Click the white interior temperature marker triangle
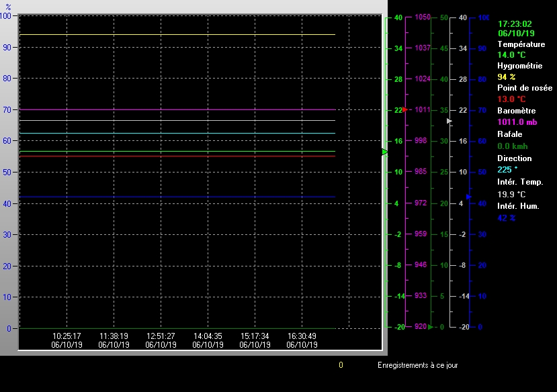 (x=449, y=121)
